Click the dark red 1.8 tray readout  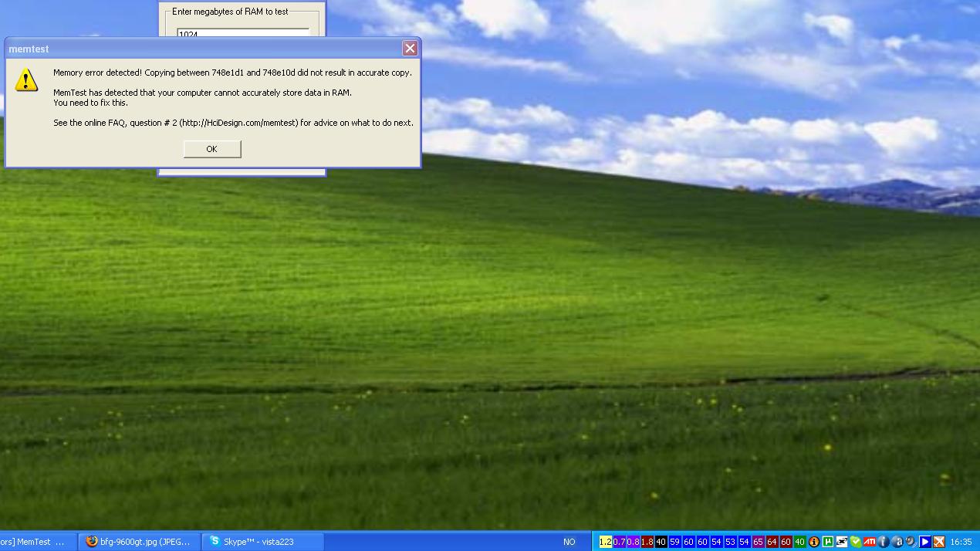[x=647, y=542]
